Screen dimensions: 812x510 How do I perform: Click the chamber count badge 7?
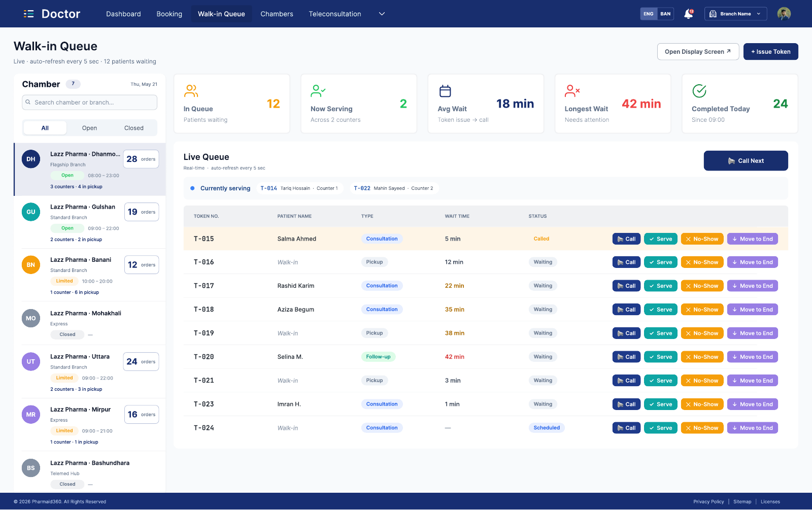[73, 84]
